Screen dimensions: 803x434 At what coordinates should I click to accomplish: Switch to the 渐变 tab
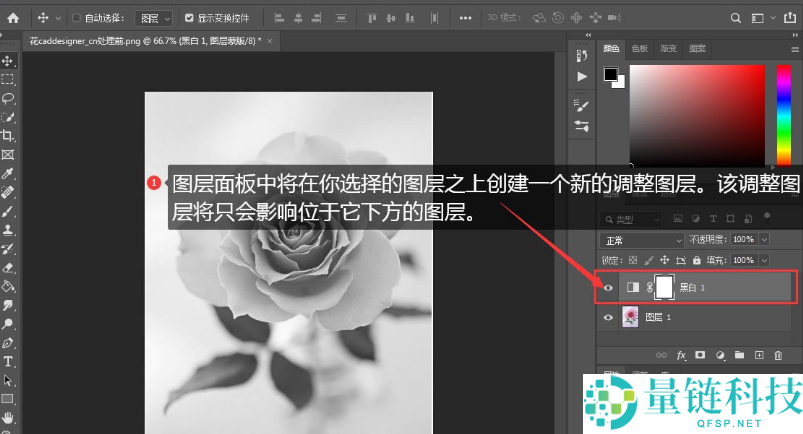(x=669, y=48)
